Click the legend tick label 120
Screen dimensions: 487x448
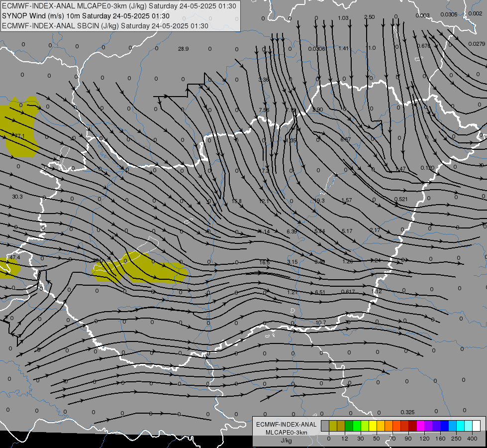[x=424, y=439]
